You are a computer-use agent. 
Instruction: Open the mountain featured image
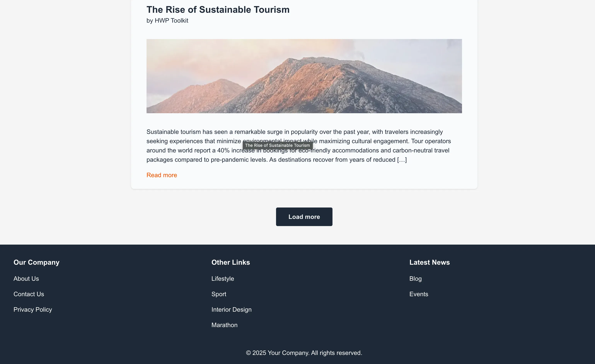pos(304,76)
